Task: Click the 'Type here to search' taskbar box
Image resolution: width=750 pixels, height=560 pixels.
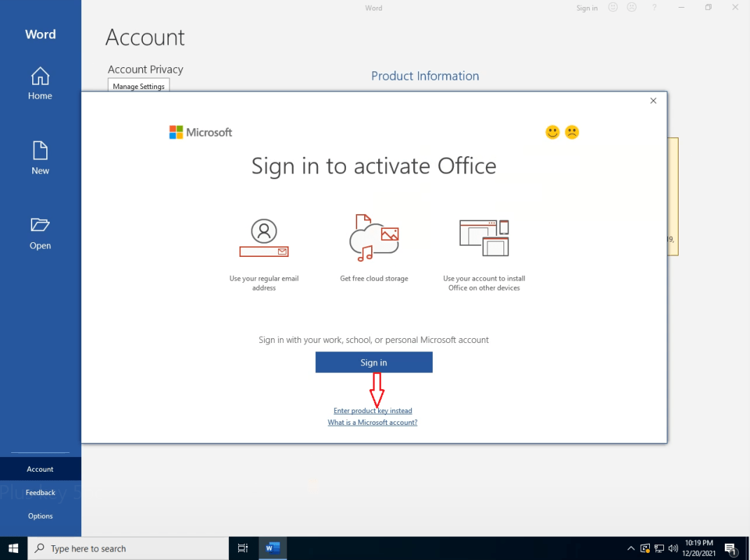Action: (128, 548)
